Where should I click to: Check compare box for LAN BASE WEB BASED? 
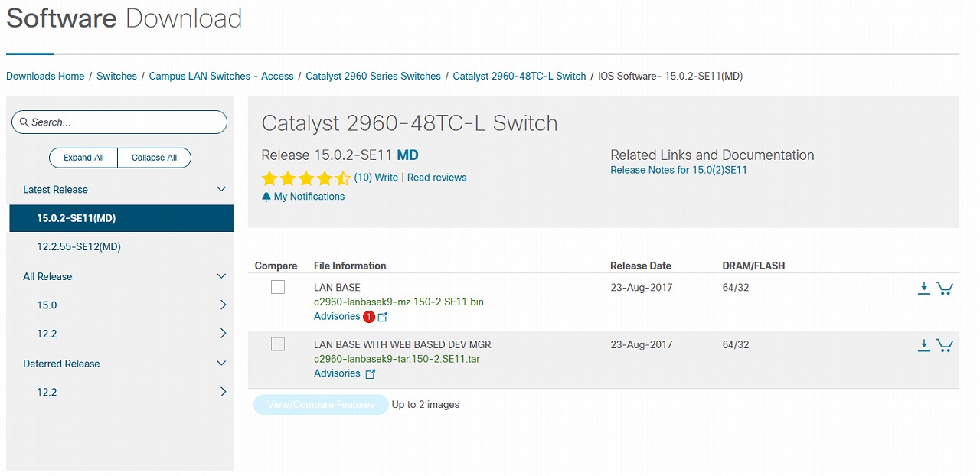pos(278,344)
